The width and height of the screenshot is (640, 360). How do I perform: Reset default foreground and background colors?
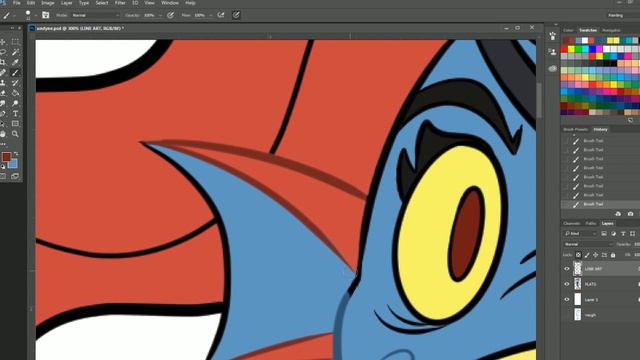pos(3,167)
